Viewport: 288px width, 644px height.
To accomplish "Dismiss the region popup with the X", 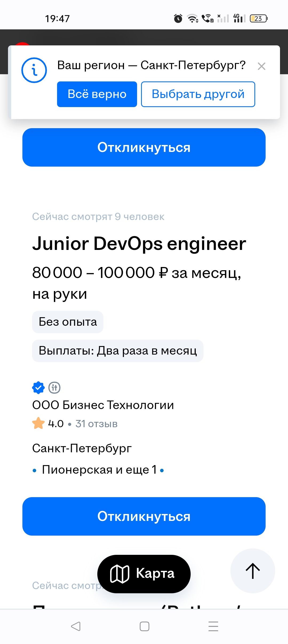I will click(262, 66).
